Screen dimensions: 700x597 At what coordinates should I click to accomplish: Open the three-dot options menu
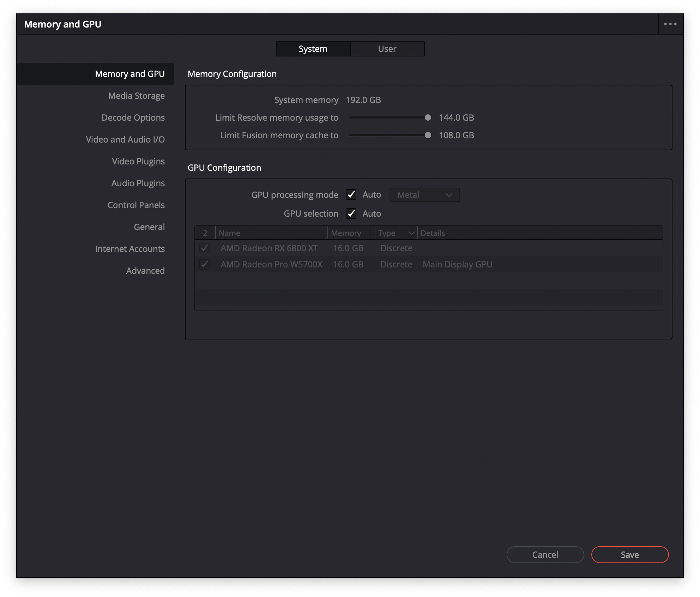(670, 24)
